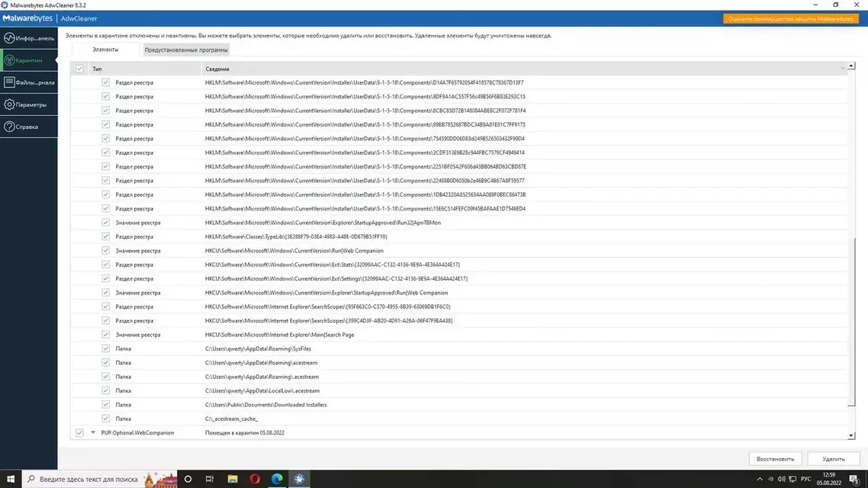868x488 pixels.
Task: Uncheck the checkbox for C:\_acestream_cache_ folder
Action: (x=106, y=419)
